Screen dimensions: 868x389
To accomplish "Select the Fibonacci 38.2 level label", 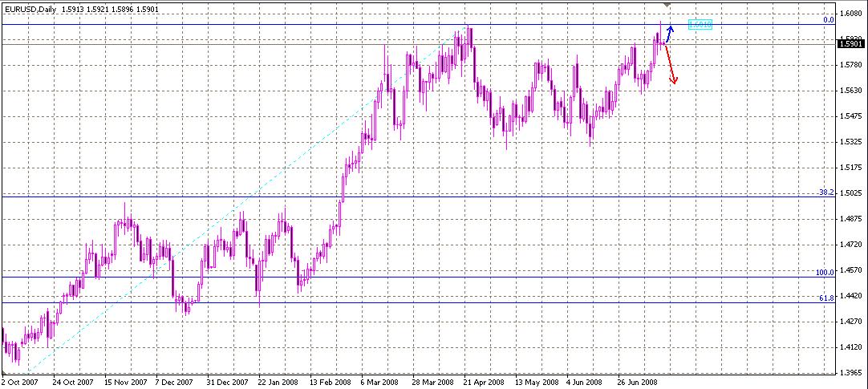I will 826,192.
